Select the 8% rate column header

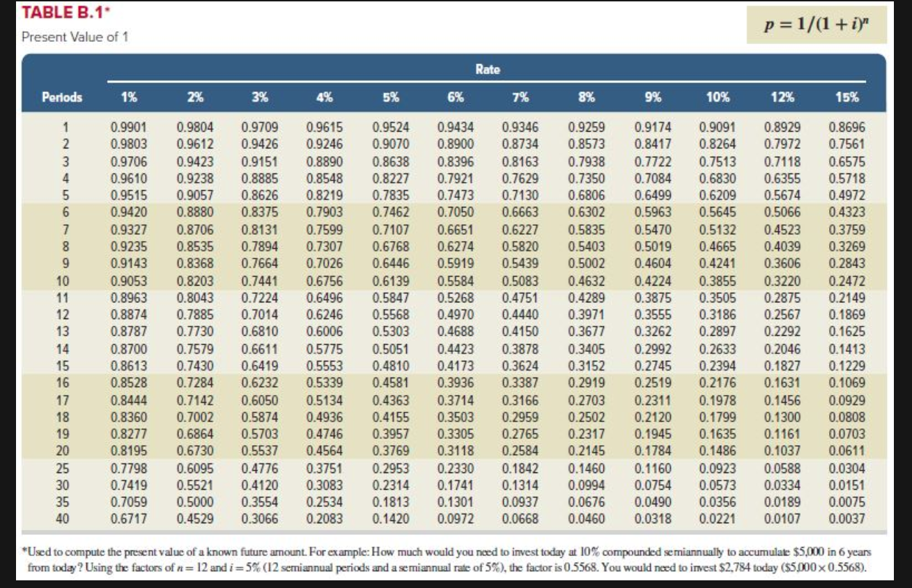(x=587, y=98)
